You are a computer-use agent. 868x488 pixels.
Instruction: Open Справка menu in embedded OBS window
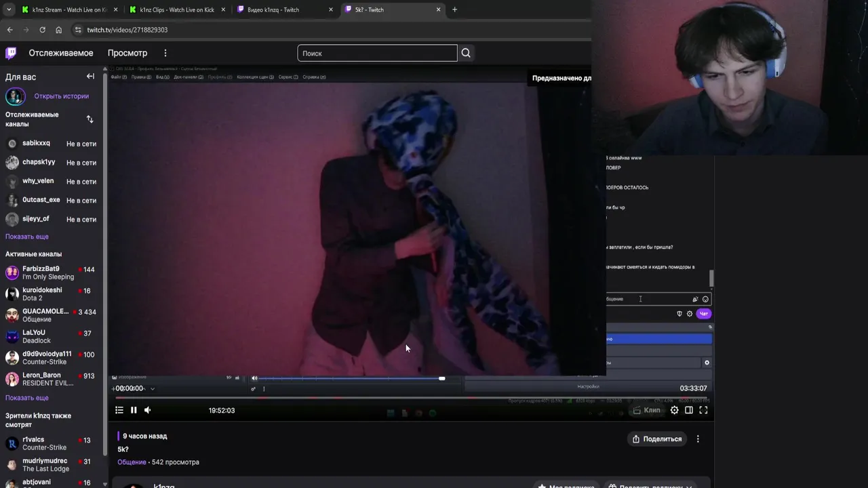[x=314, y=77]
